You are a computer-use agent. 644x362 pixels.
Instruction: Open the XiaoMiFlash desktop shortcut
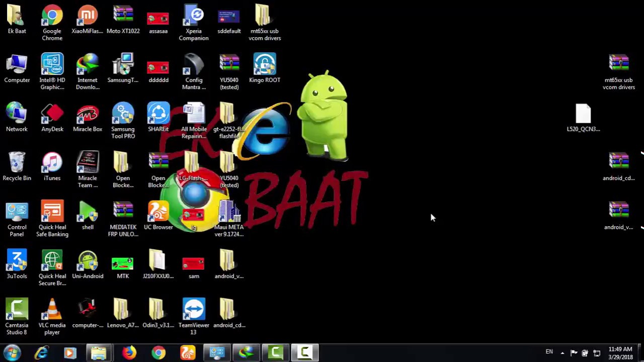88,20
